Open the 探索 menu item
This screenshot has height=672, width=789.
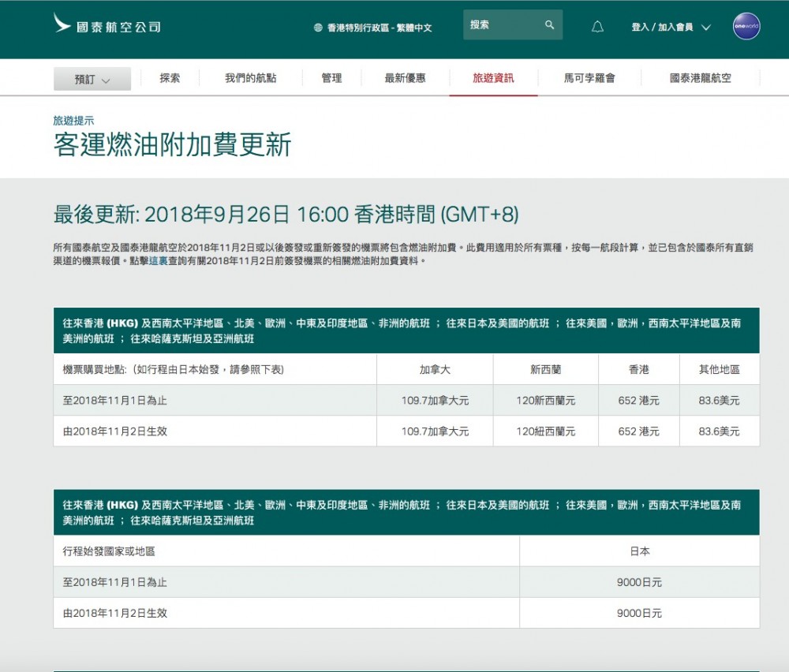168,79
